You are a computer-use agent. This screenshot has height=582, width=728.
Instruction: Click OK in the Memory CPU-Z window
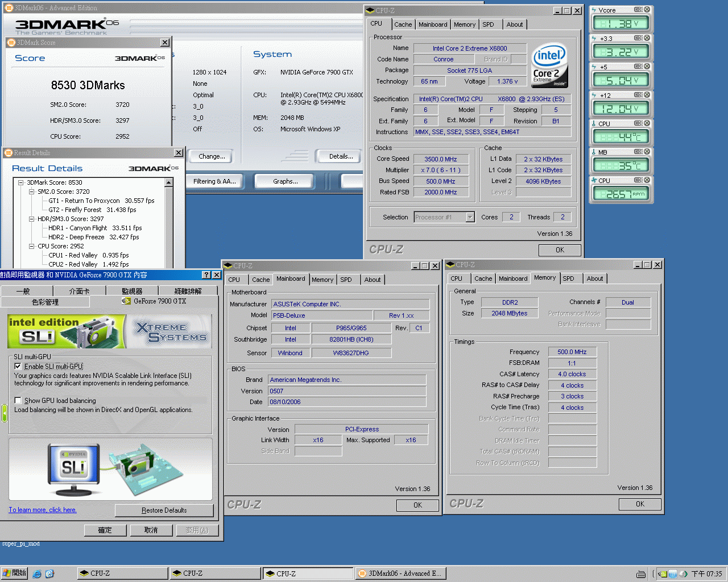click(640, 504)
